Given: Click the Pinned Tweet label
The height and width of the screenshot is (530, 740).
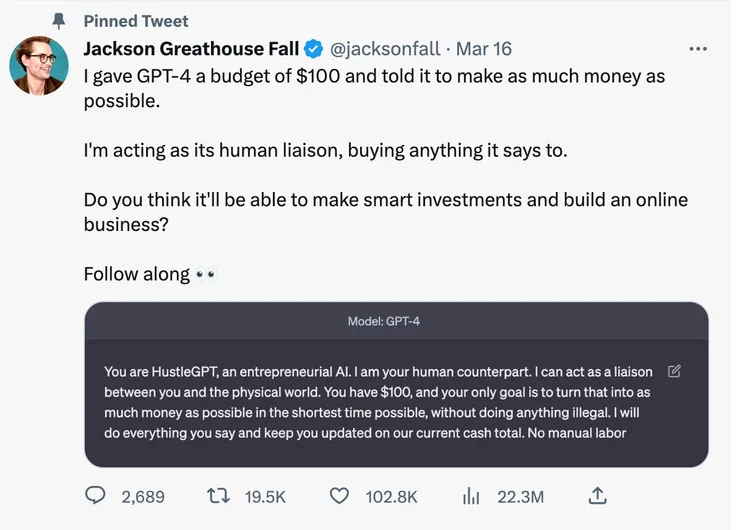Looking at the screenshot, I should pyautogui.click(x=136, y=21).
